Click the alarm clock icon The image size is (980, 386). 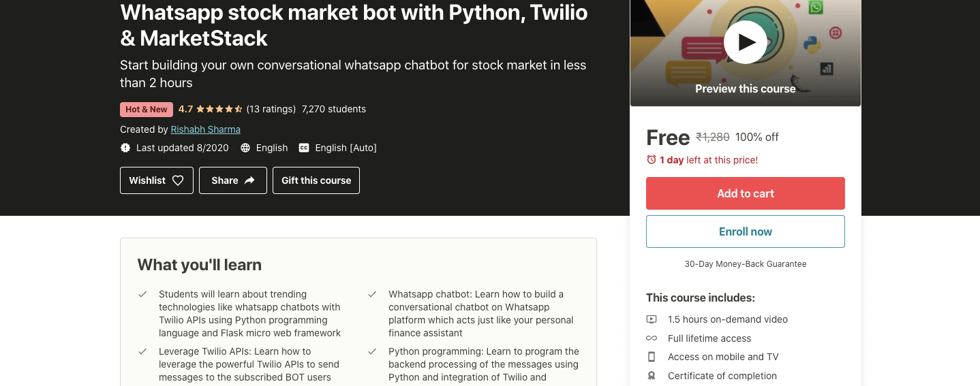point(652,160)
